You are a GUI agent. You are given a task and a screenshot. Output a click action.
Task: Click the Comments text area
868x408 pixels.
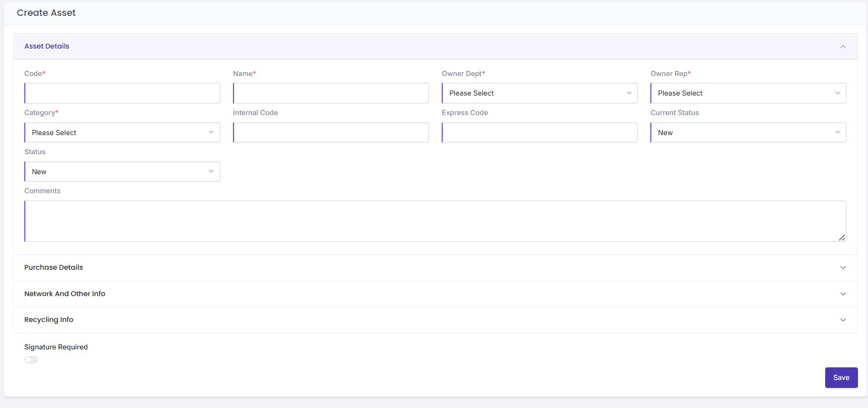click(x=435, y=221)
